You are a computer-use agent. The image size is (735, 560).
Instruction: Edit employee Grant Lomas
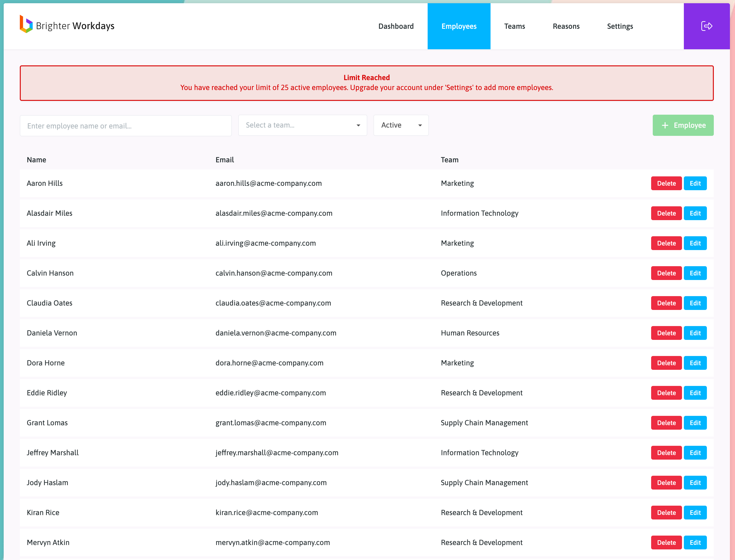pos(695,423)
